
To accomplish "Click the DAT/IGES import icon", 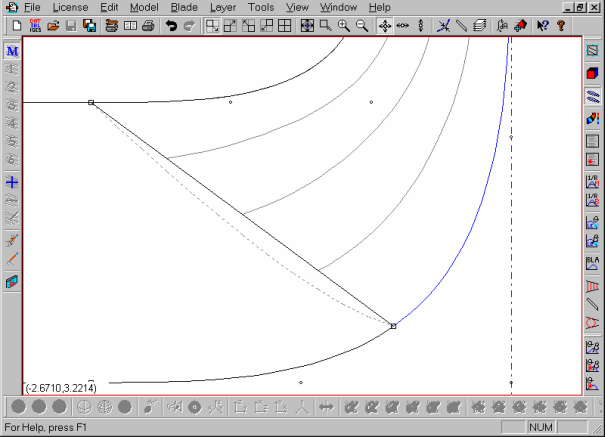I will [x=35, y=26].
